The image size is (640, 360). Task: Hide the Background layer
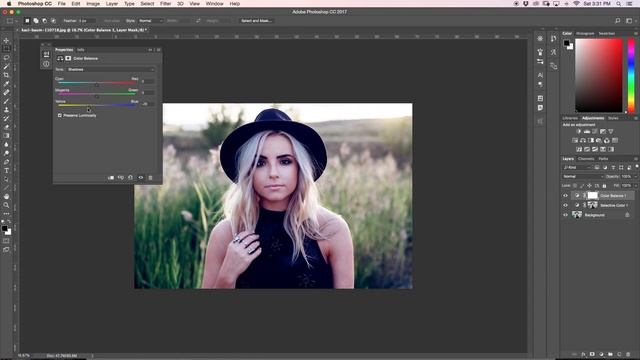pyautogui.click(x=565, y=215)
